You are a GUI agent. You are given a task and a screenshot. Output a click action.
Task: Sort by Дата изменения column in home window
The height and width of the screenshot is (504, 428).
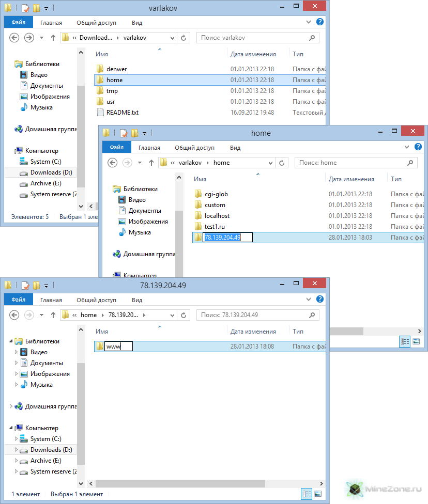click(x=351, y=179)
